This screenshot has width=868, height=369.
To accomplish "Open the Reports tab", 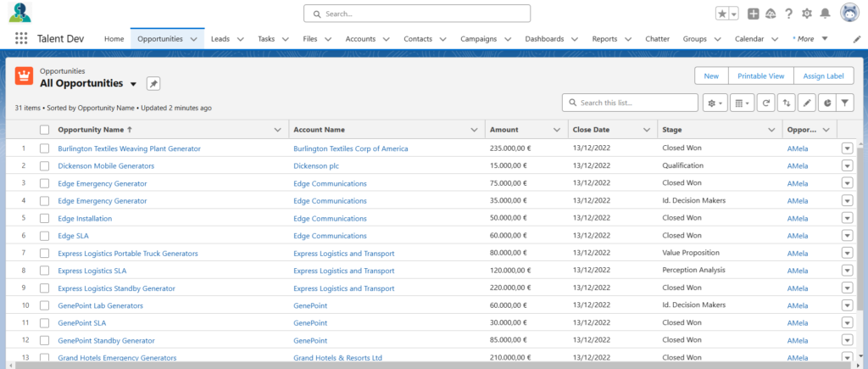I will 604,39.
